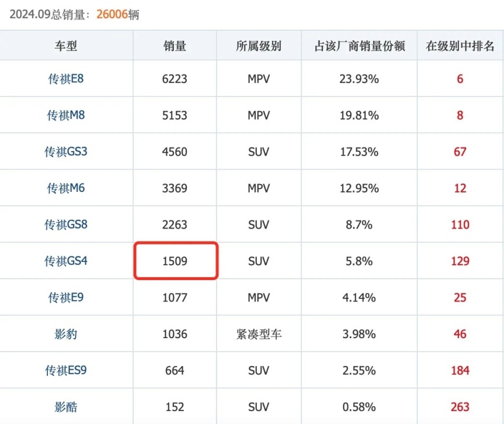Screen dimensions: 504x424
Task: Open the 传祺M8 model link
Action: pos(66,115)
